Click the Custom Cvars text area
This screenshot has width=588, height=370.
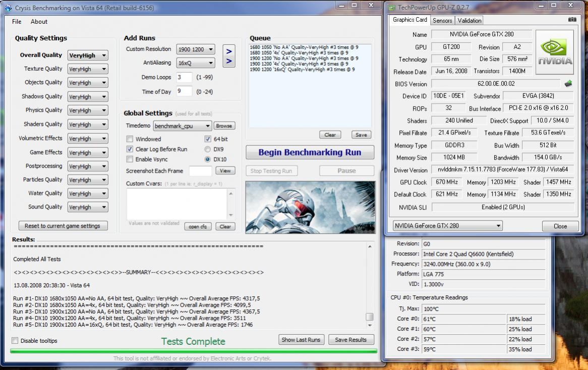tap(177, 204)
